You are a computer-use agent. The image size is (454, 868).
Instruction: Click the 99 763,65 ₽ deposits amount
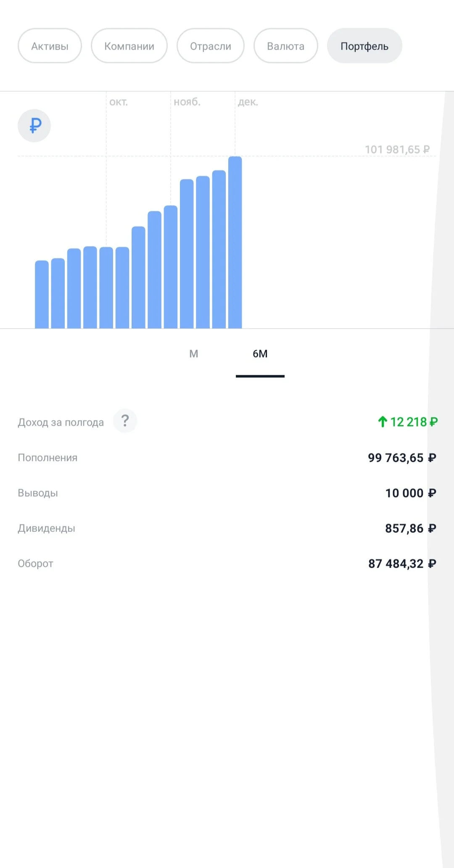pos(402,458)
